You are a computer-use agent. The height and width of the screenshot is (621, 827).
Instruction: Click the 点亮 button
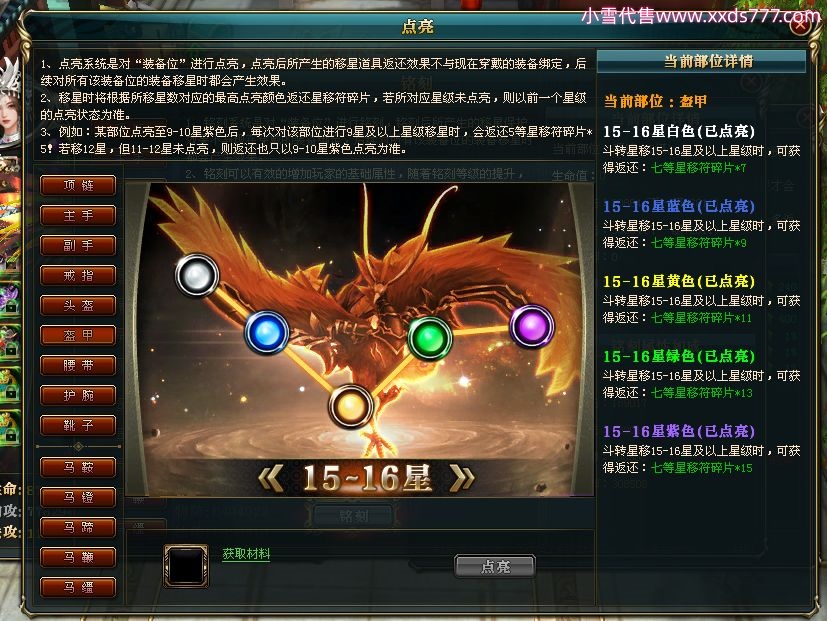coord(495,567)
